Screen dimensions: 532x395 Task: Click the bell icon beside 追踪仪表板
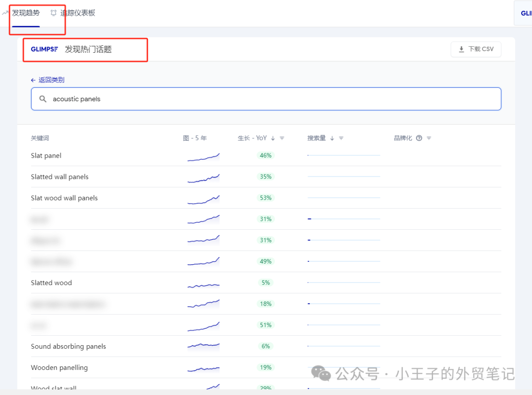coord(54,13)
